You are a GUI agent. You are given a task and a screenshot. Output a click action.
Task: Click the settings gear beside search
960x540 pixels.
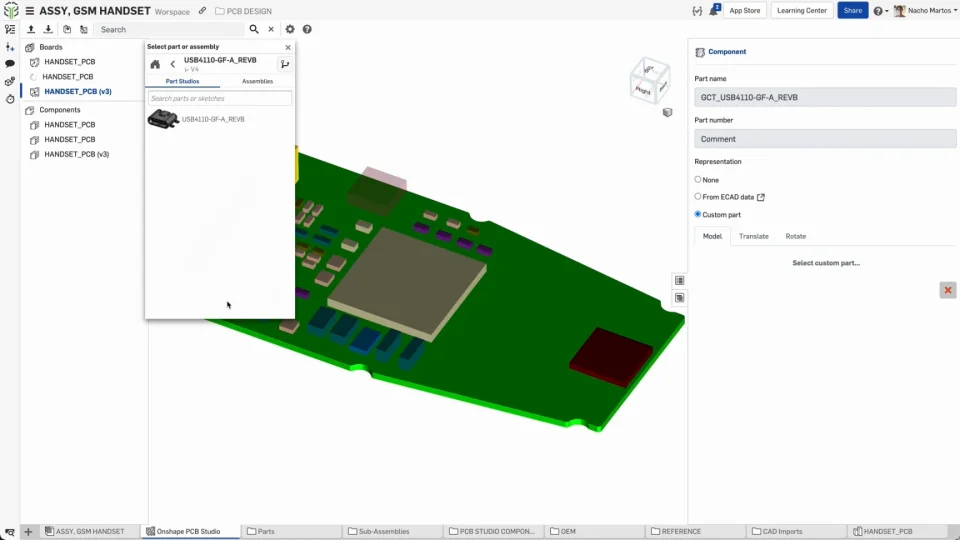[290, 29]
